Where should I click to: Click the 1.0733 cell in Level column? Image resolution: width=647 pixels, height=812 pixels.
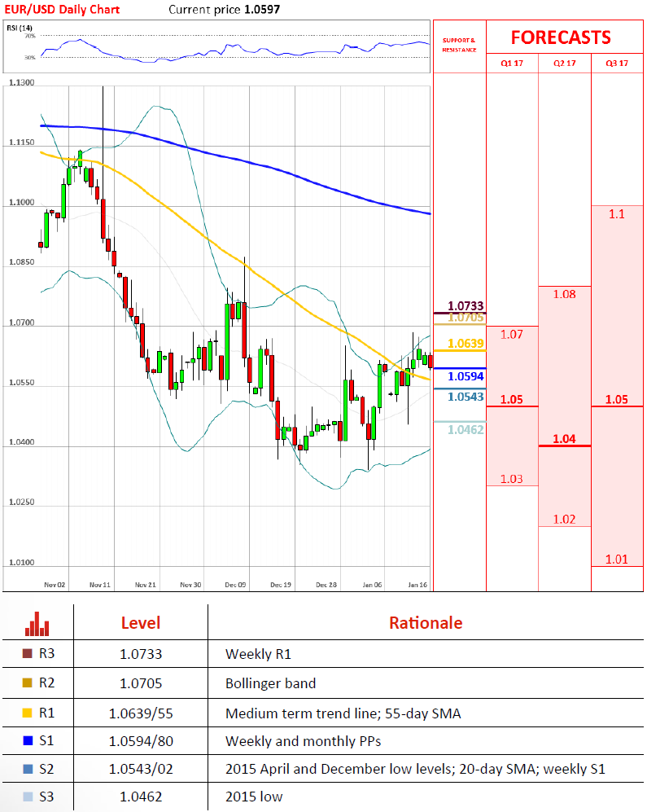click(x=141, y=654)
